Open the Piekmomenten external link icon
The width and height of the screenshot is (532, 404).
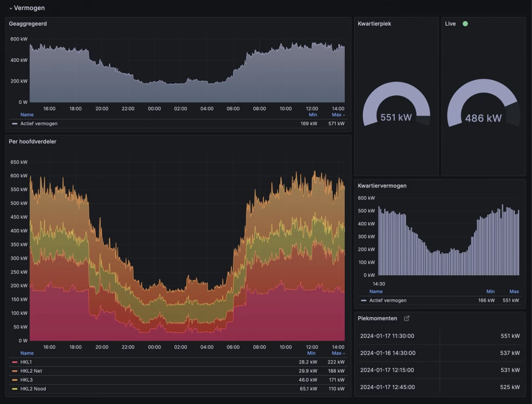click(x=407, y=318)
